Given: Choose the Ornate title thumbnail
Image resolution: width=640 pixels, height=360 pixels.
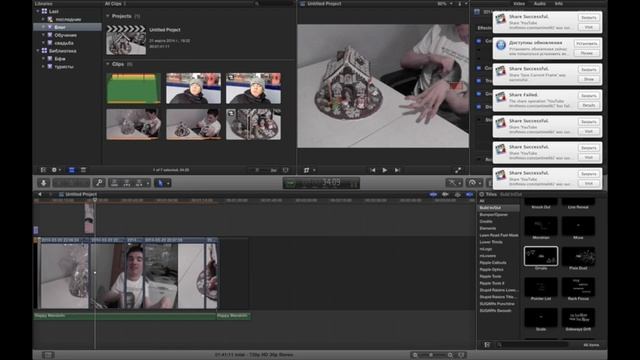Looking at the screenshot, I should point(541,257).
